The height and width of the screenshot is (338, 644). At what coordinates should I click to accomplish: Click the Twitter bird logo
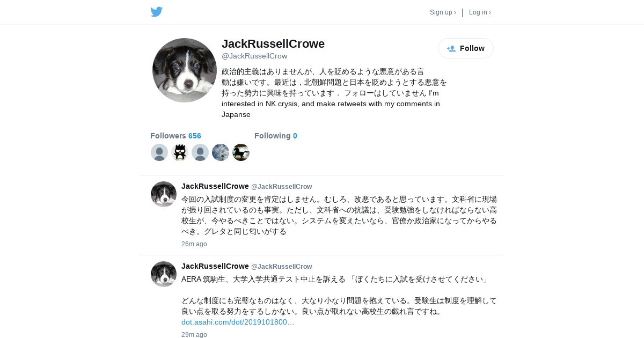pyautogui.click(x=156, y=12)
